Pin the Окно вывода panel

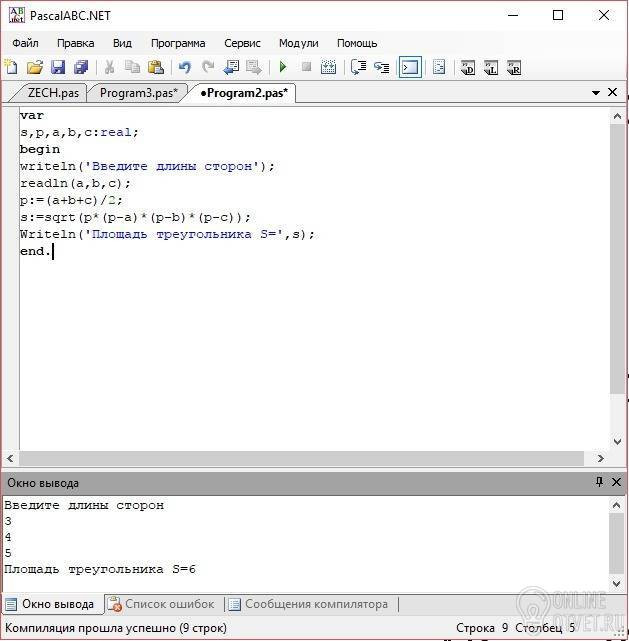click(599, 482)
